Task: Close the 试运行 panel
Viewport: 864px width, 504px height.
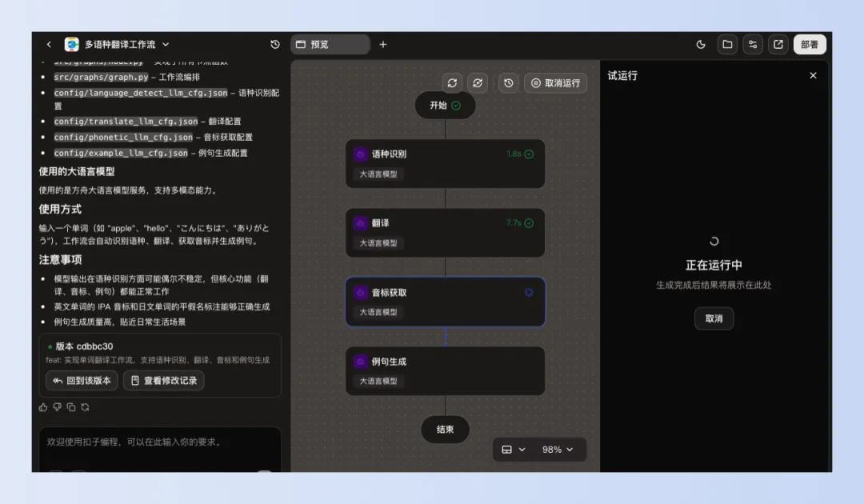Action: click(x=814, y=75)
